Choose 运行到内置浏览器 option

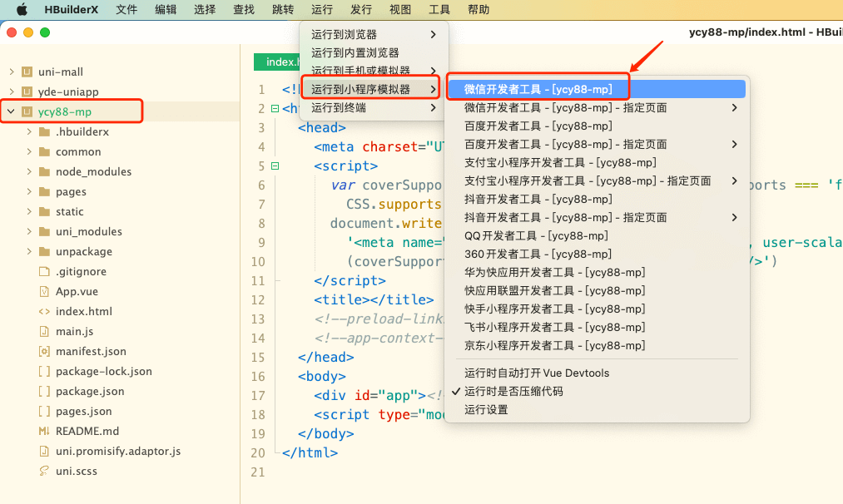point(355,52)
